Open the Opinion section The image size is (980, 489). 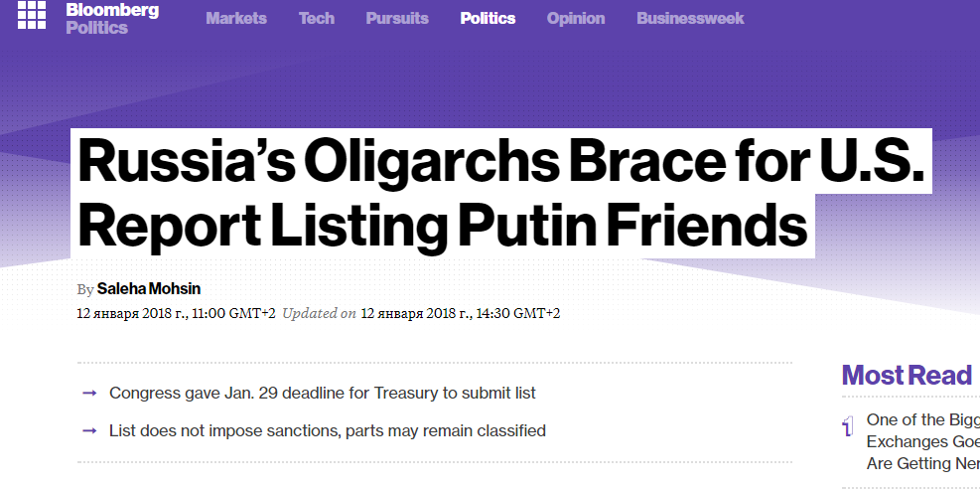click(x=576, y=18)
